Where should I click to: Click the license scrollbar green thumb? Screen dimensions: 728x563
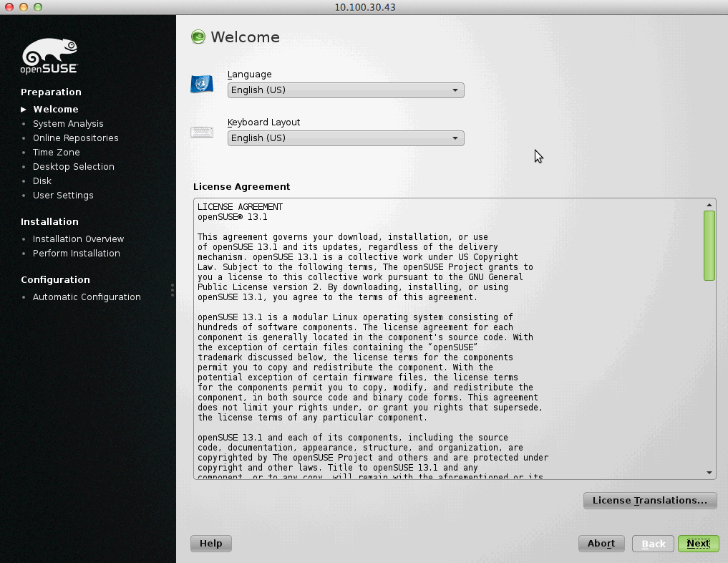click(709, 246)
